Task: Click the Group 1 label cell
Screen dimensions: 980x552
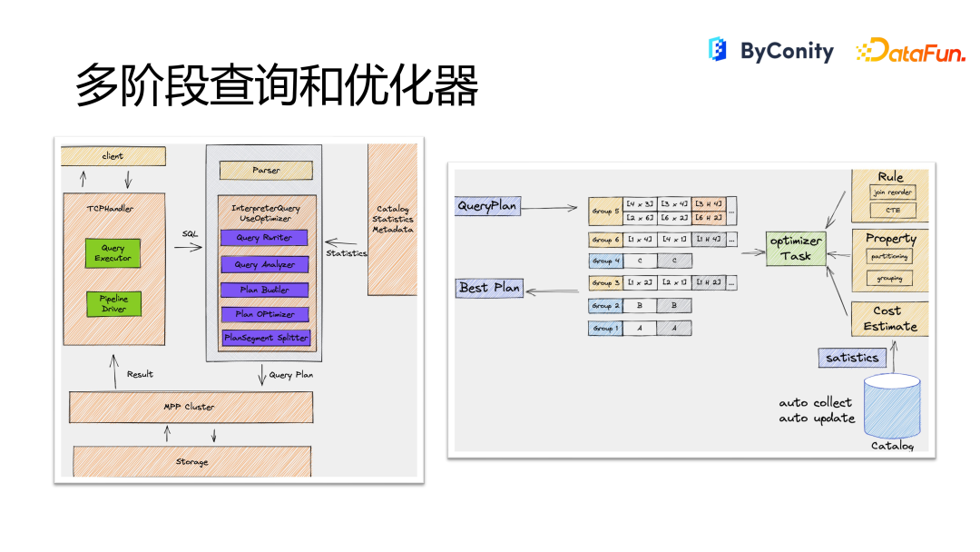Action: click(605, 328)
